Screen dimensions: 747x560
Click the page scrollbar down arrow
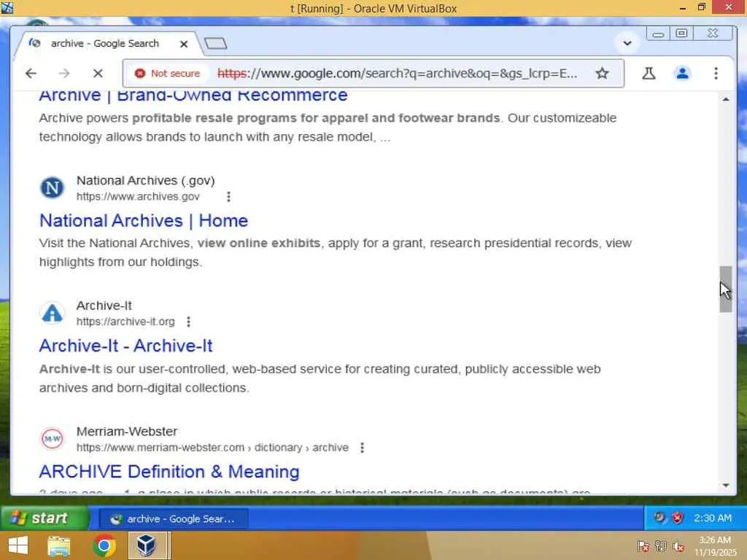(726, 485)
